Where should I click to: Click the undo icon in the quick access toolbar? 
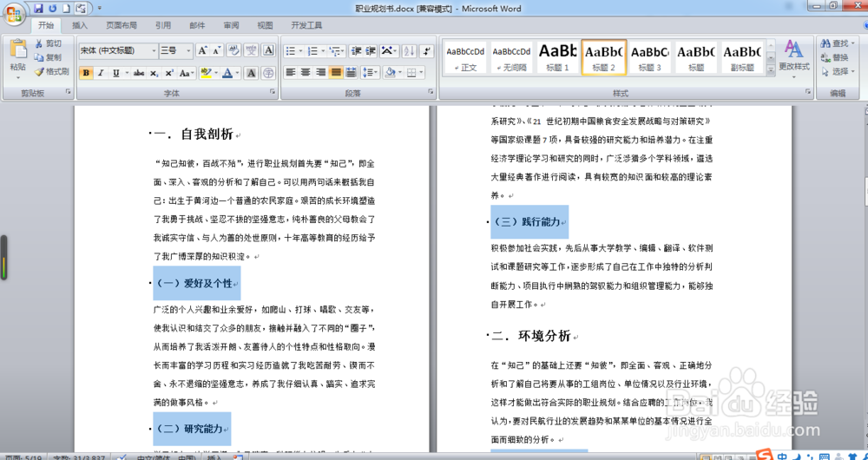[x=53, y=9]
